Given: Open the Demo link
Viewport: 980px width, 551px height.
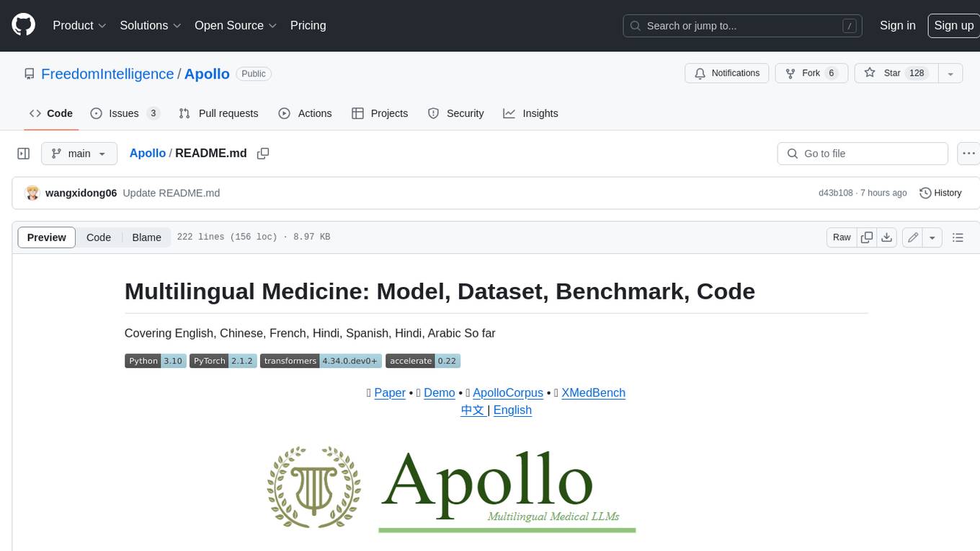Looking at the screenshot, I should point(440,393).
